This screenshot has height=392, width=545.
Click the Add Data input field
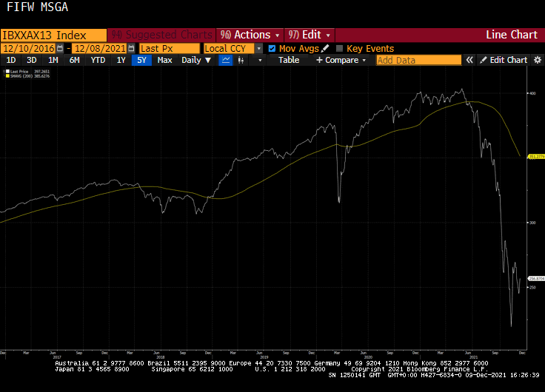pos(419,60)
